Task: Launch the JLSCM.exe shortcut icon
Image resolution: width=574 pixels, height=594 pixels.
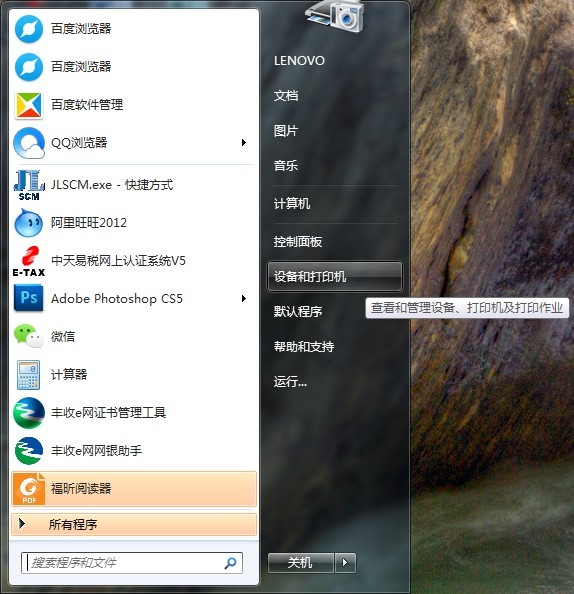Action: [28, 185]
